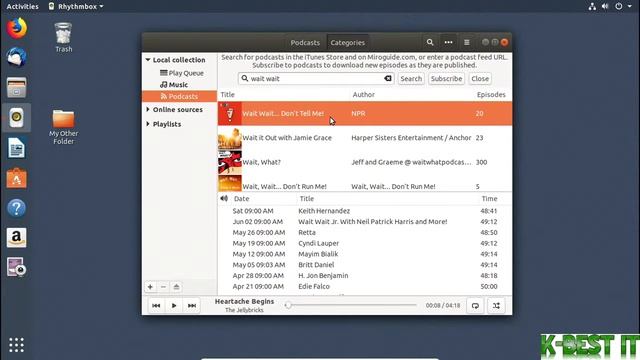Open the three-dots menu in header
The image size is (640, 360).
click(x=448, y=42)
